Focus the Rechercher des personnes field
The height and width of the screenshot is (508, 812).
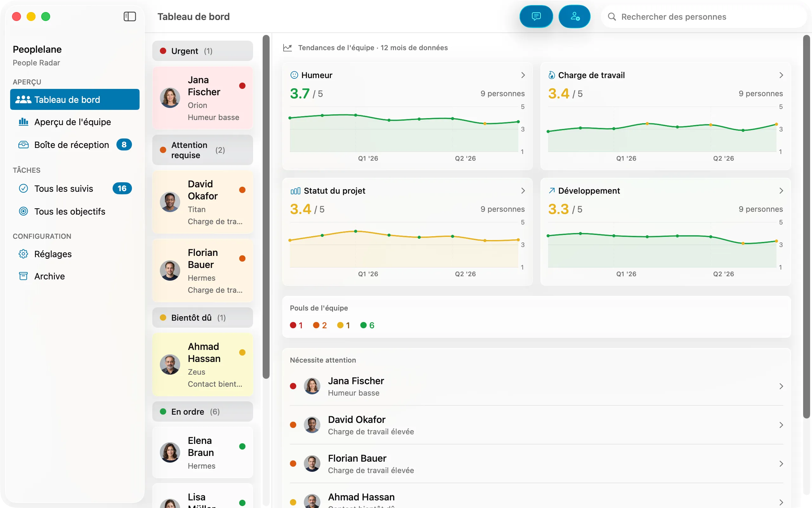(704, 17)
